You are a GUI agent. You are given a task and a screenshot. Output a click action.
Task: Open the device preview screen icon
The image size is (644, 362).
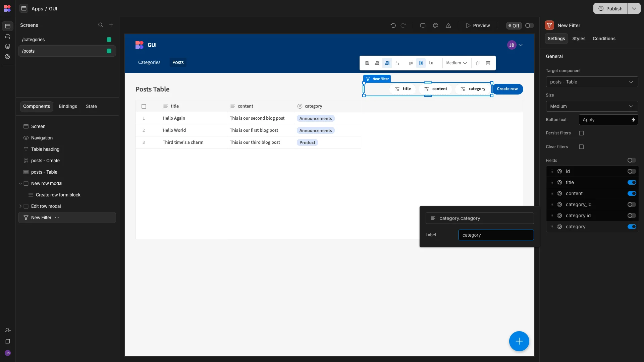click(x=423, y=25)
